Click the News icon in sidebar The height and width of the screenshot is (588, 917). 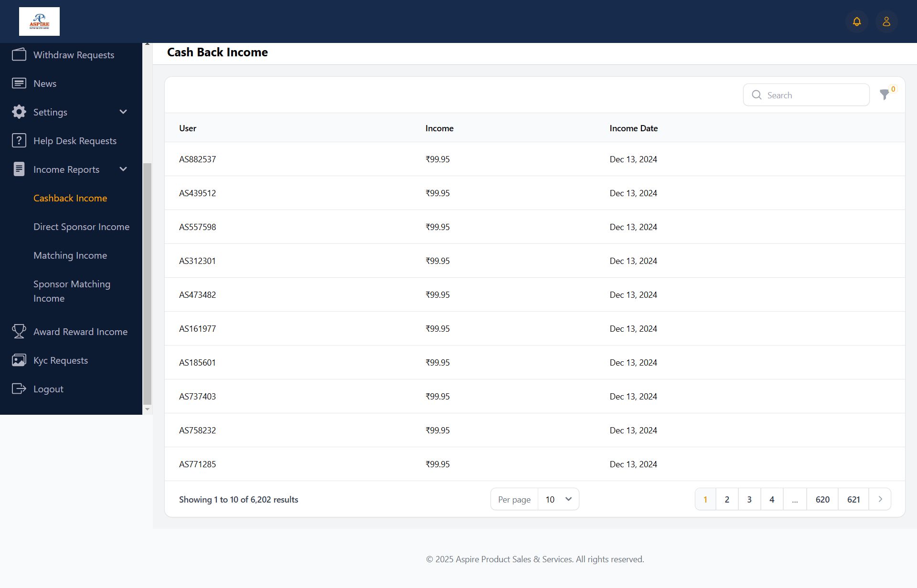(x=19, y=83)
